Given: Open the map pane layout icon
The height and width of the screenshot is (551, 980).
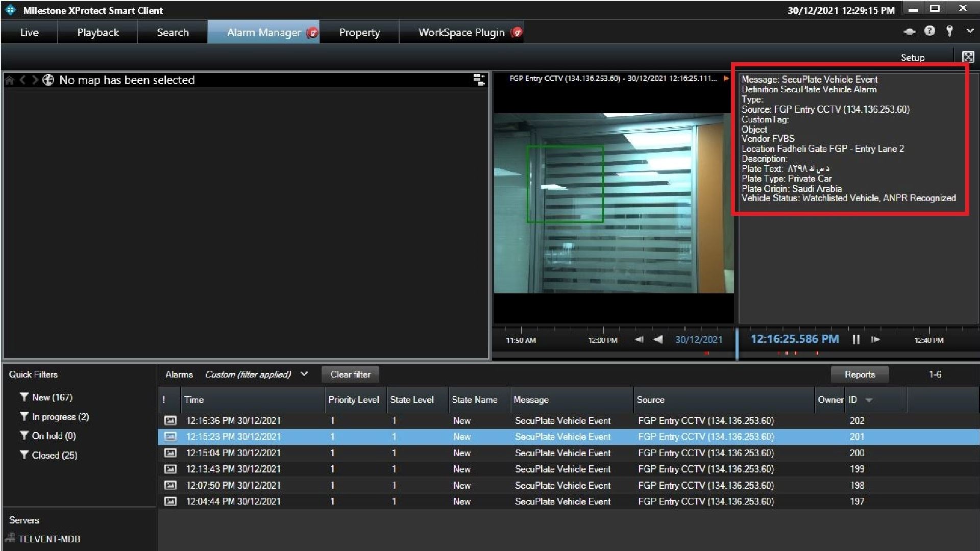Looking at the screenshot, I should click(479, 80).
